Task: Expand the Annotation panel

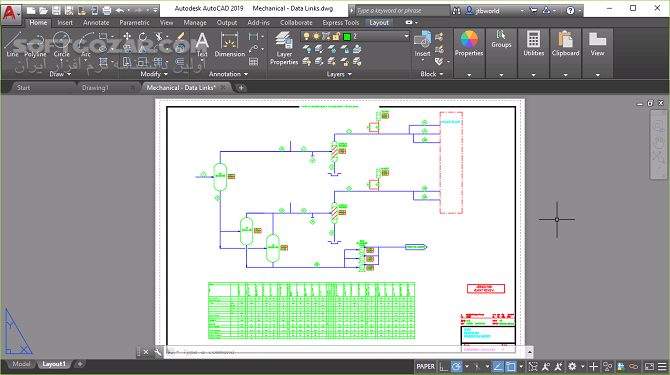Action: 228,74
